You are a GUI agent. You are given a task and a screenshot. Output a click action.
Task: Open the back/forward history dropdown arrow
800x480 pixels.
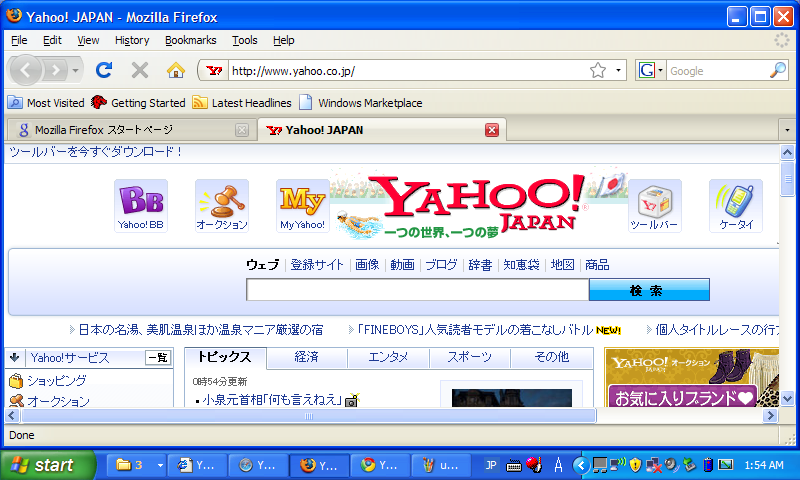click(75, 70)
